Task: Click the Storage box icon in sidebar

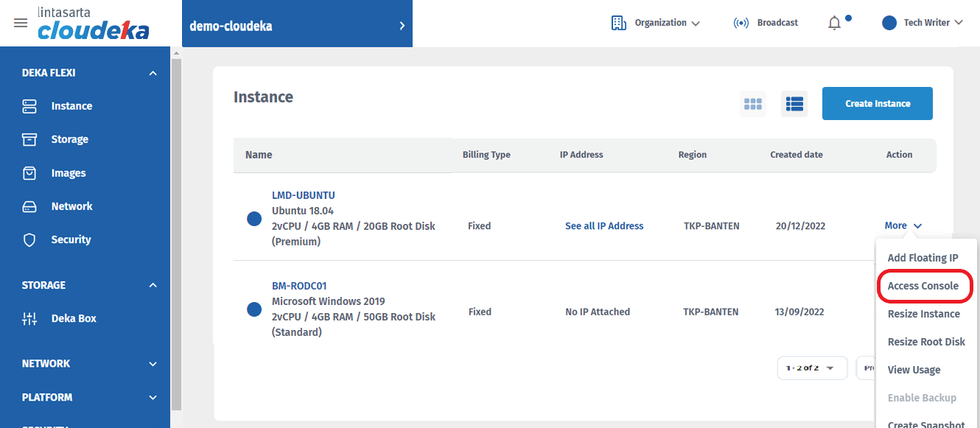Action: 29,139
